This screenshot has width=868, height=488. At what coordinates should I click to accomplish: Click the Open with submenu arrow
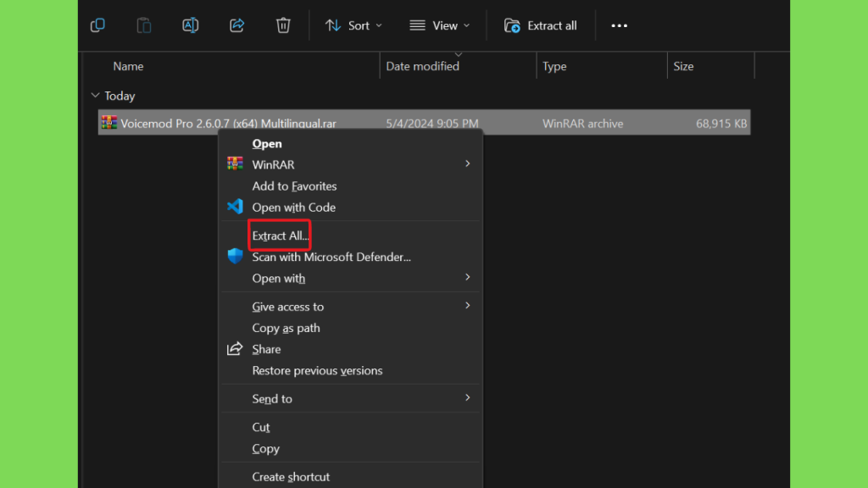467,277
